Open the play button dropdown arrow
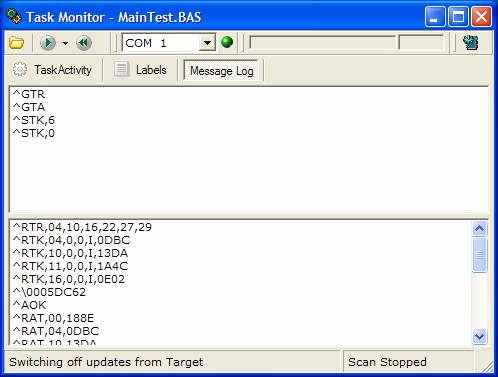The width and height of the screenshot is (498, 377). (65, 43)
